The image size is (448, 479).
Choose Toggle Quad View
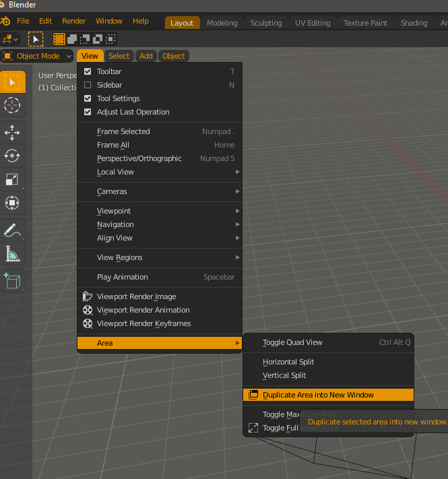(329, 342)
